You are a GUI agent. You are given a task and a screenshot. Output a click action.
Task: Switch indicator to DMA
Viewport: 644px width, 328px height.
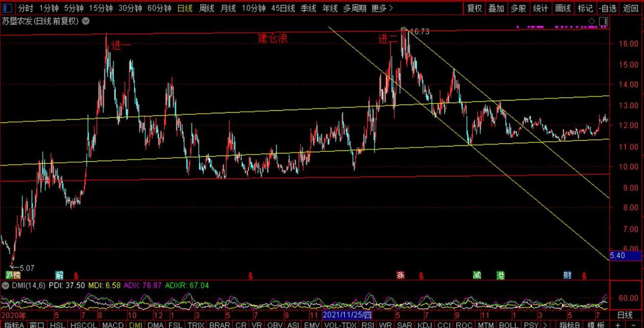[156, 325]
